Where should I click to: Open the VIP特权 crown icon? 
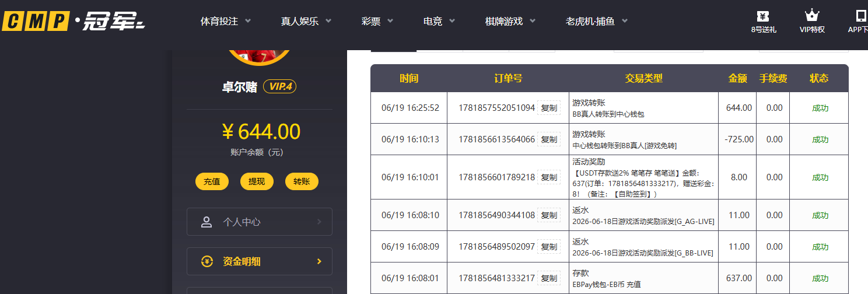point(811,16)
